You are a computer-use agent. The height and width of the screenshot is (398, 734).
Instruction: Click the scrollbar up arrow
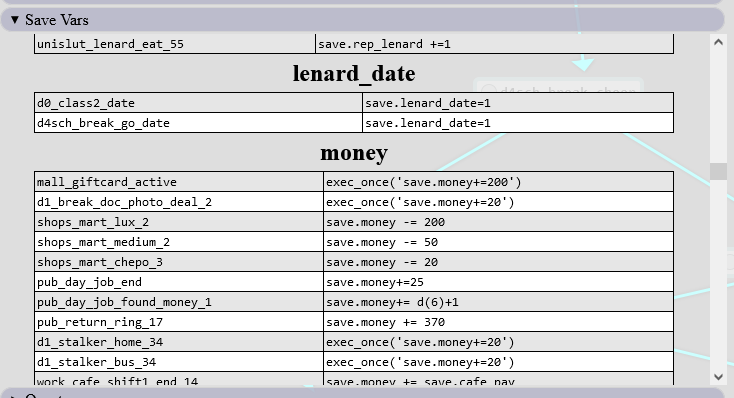point(718,42)
